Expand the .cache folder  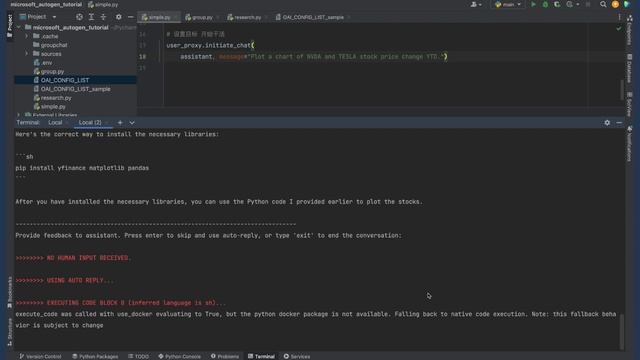click(x=27, y=36)
